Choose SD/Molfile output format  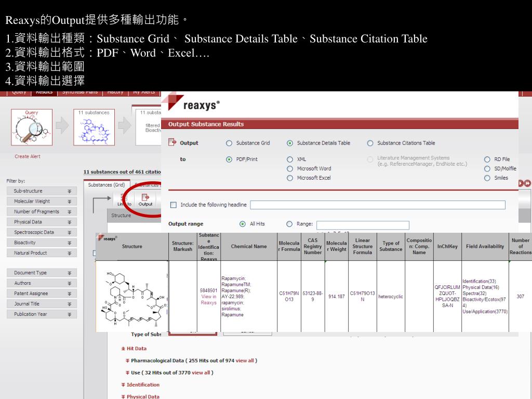pos(487,169)
